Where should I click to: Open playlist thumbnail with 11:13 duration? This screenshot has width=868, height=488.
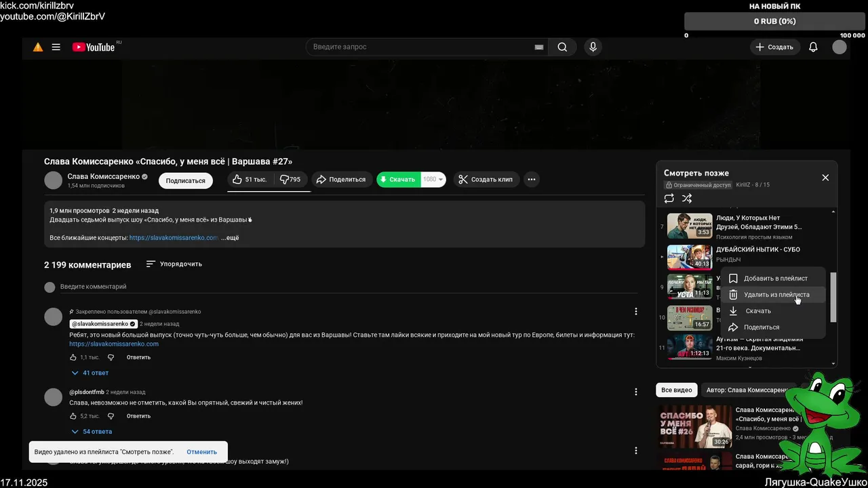click(x=690, y=286)
